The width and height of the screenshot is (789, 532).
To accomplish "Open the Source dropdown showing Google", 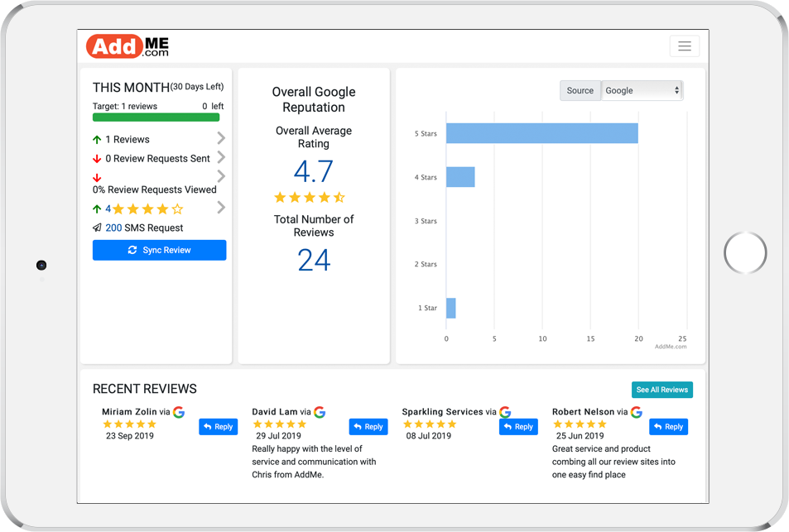I will (x=642, y=90).
